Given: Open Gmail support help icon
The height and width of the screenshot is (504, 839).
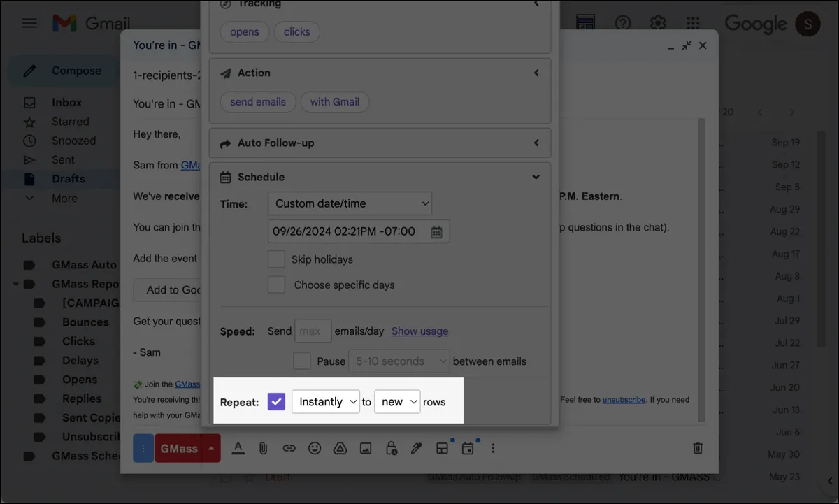Looking at the screenshot, I should pos(622,23).
